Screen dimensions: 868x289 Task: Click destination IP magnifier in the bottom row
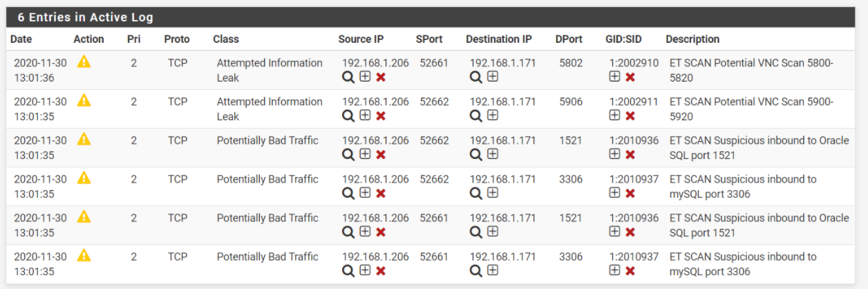click(476, 270)
